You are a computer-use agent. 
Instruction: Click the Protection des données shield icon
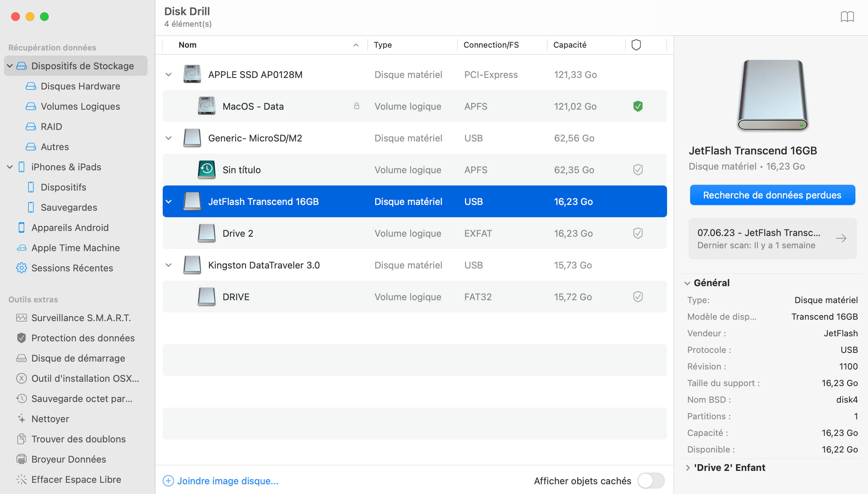(22, 338)
